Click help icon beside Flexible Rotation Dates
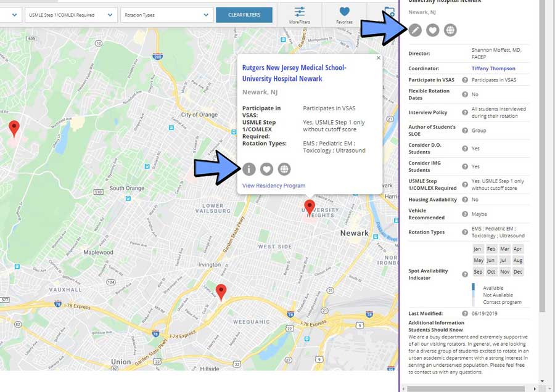Screen dimensions: 555x392 tap(465, 94)
